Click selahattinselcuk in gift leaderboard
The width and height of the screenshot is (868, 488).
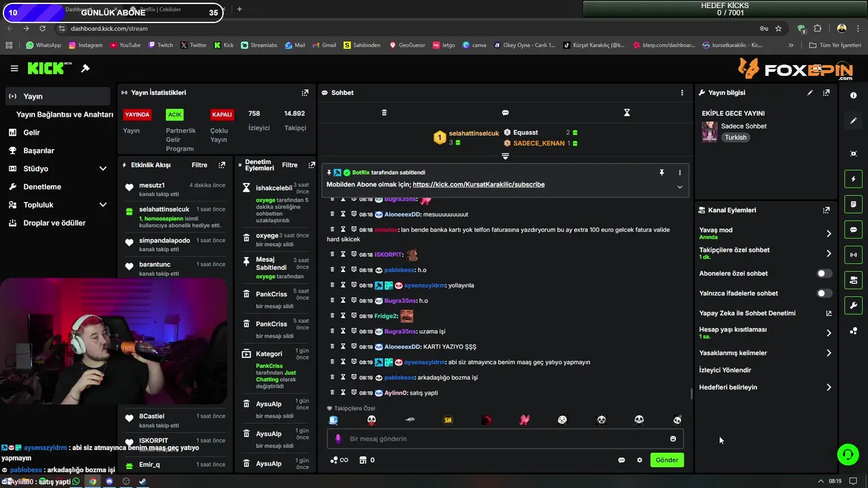click(474, 134)
